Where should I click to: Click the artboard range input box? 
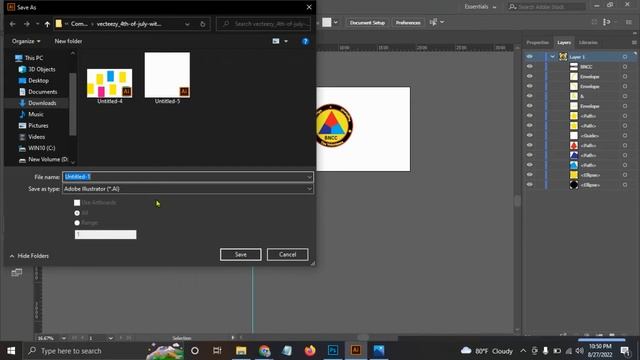[x=105, y=235]
